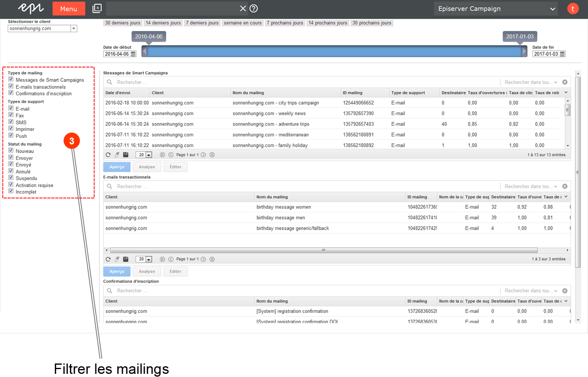Screen dimensions: 588x377
Task: Go to next page of transactional e-mails
Action: 203,259
